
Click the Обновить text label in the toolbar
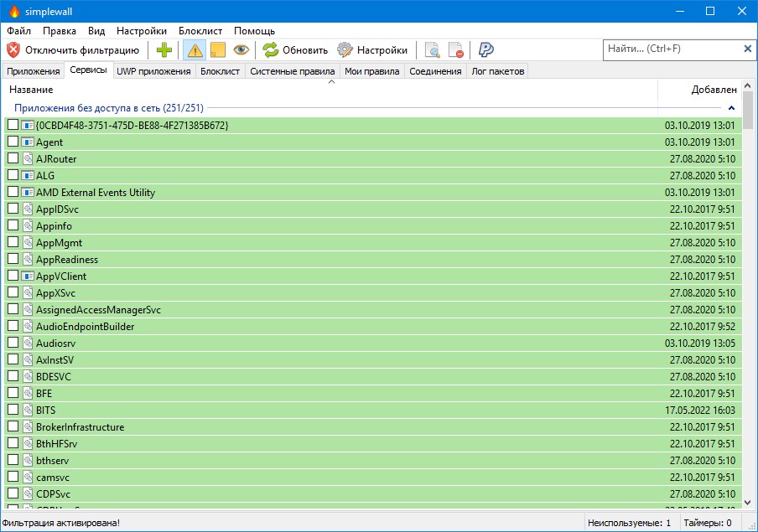click(305, 49)
